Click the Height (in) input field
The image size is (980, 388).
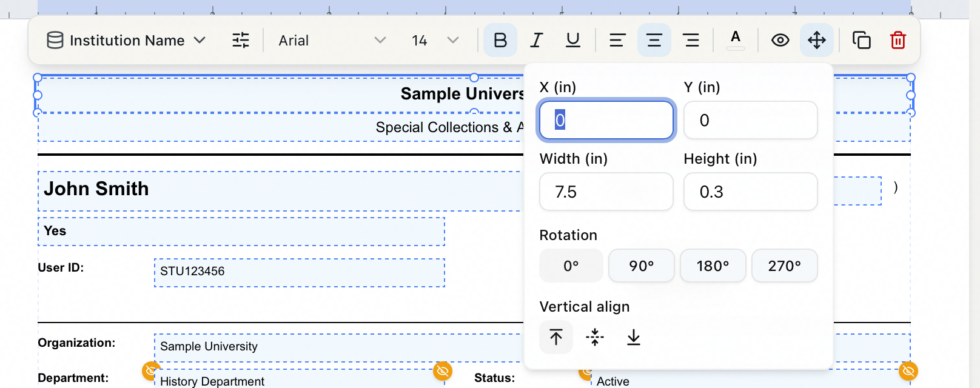point(751,192)
